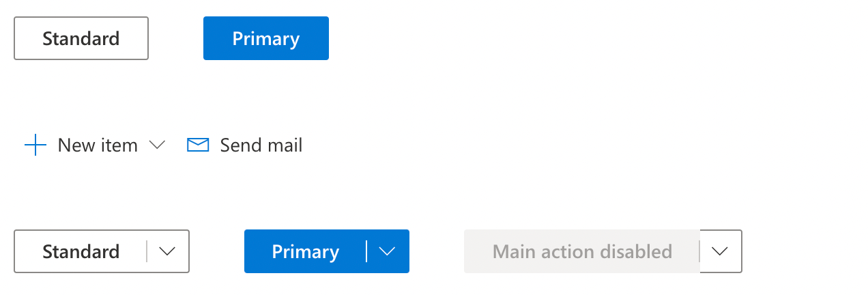Click the Standard text in the split button
Screen dimensions: 868x295
[x=81, y=252]
